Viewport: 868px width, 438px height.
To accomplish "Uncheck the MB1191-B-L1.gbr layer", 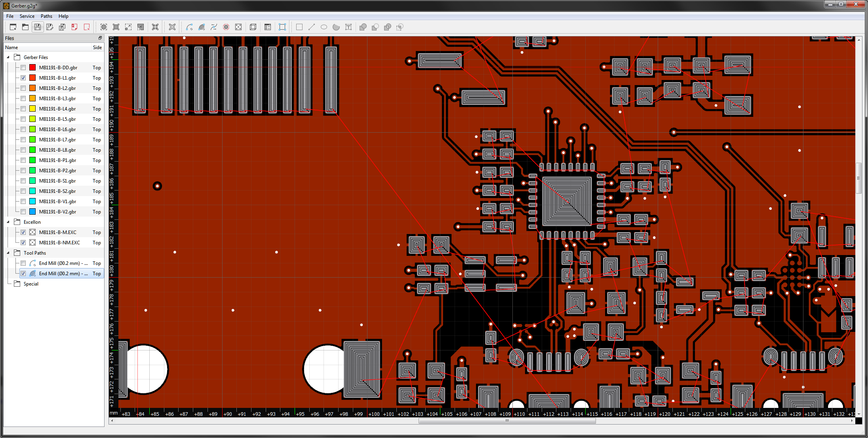I will pyautogui.click(x=23, y=78).
